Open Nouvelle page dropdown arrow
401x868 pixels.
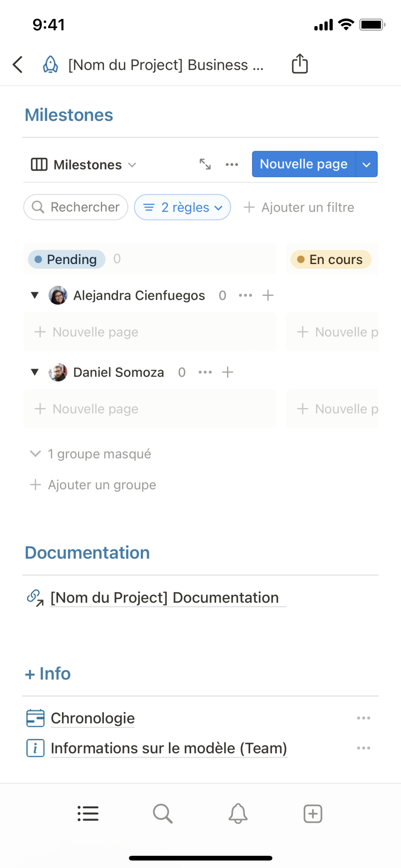[x=366, y=164]
